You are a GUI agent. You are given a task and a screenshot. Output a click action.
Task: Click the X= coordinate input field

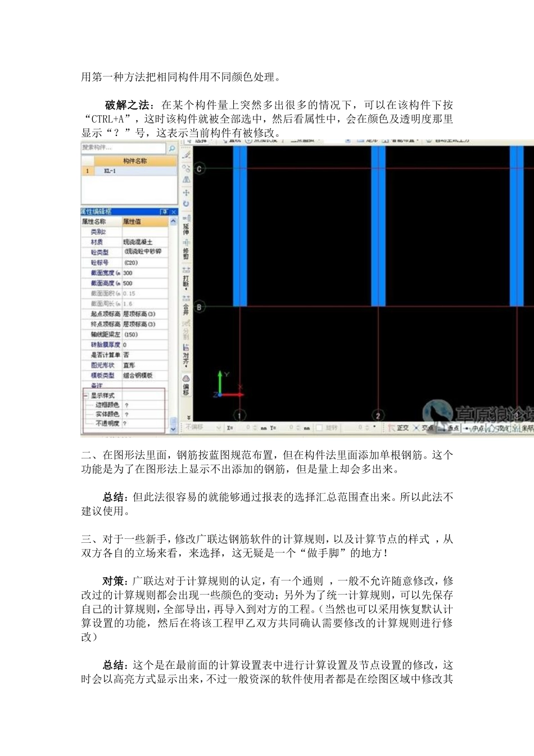coord(246,428)
